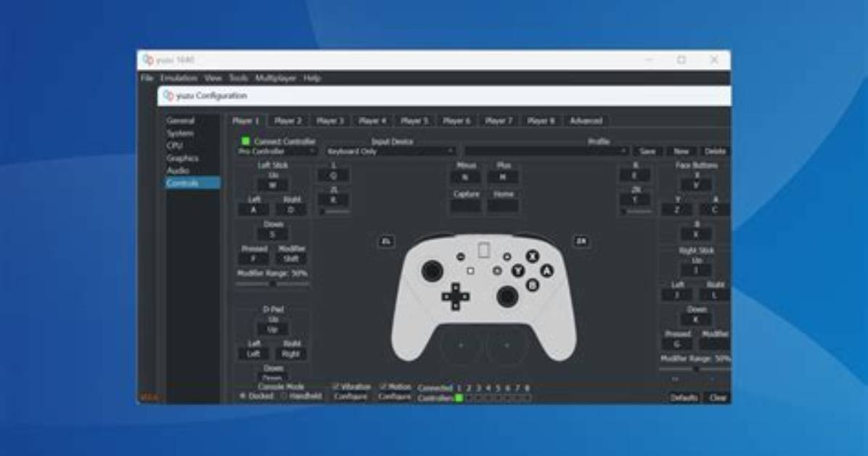Click the yuzu Configuration dialog logo icon

click(168, 95)
